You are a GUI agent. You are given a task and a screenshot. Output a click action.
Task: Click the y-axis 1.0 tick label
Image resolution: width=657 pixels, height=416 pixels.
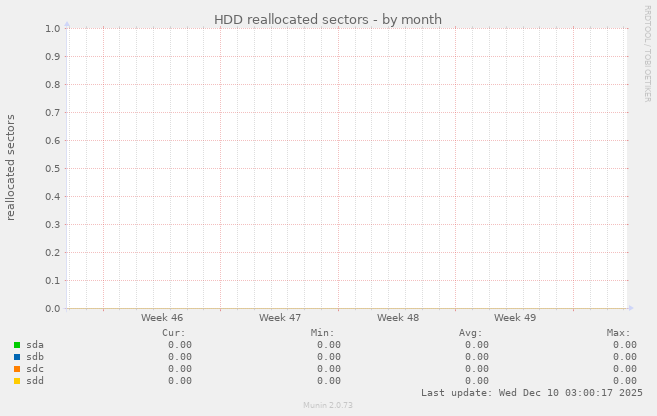click(x=53, y=28)
